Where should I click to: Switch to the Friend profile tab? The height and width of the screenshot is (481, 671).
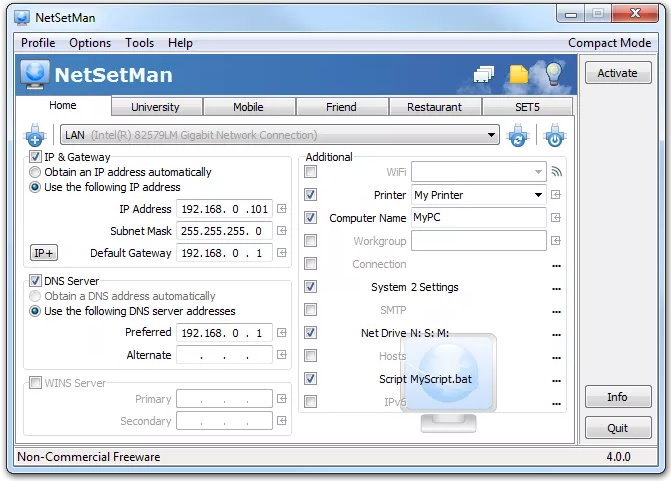tap(341, 107)
